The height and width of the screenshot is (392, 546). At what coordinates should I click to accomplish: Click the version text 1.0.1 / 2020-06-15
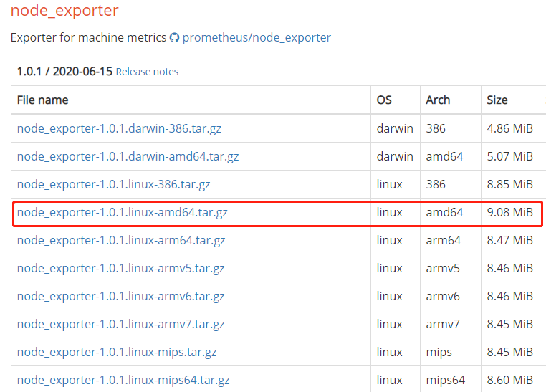64,72
